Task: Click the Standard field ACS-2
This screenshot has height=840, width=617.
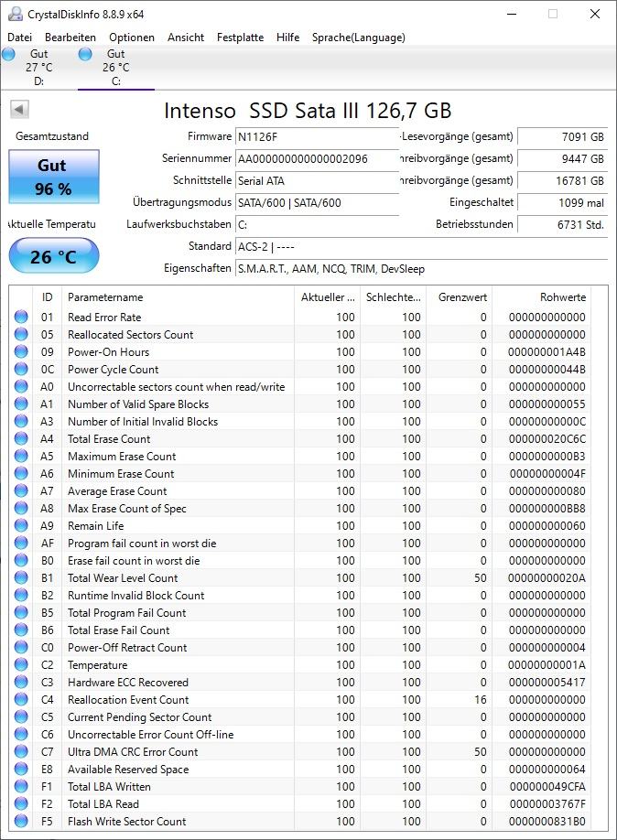Action: 421,246
